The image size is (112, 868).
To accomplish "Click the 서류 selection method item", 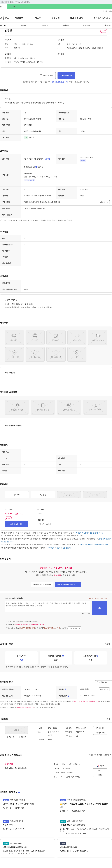I will tap(17, 495).
